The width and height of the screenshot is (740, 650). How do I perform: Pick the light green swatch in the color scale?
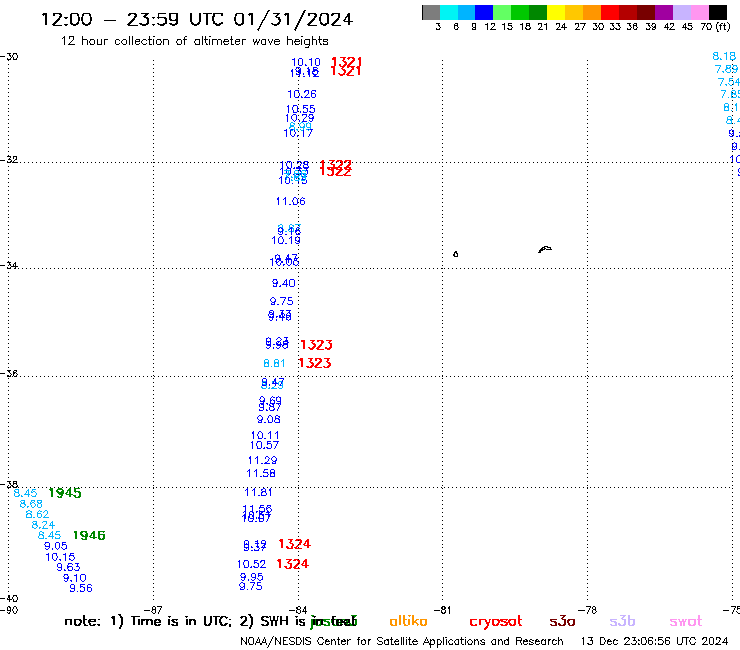502,12
